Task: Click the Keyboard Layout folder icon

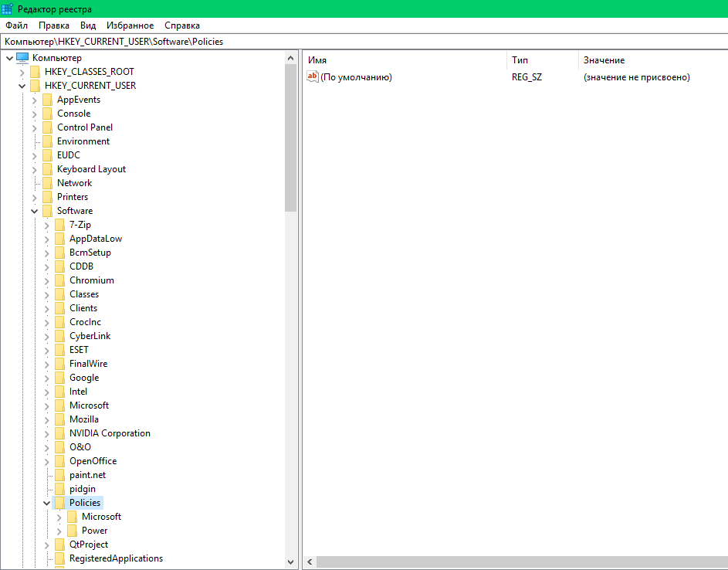Action: point(47,169)
